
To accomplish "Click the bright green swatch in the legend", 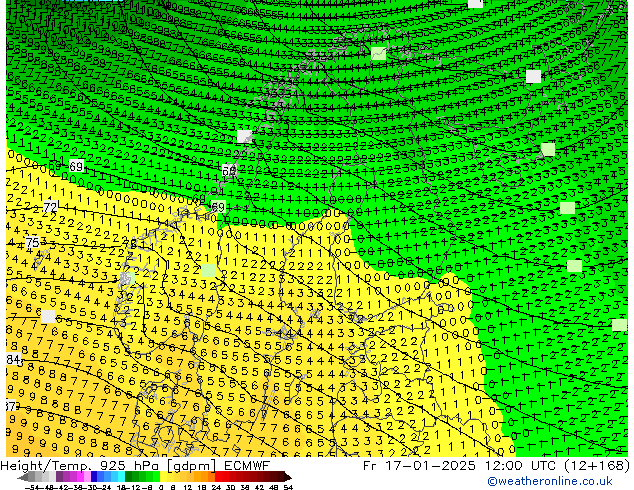I will [x=156, y=477].
